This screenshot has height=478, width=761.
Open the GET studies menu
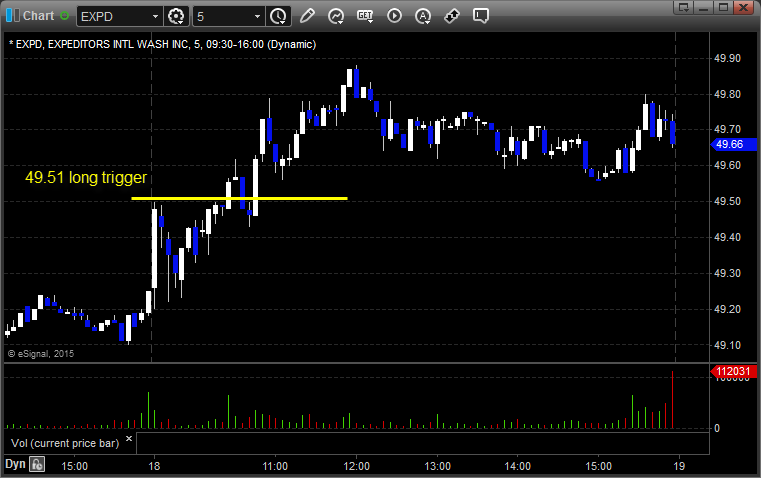pos(365,16)
